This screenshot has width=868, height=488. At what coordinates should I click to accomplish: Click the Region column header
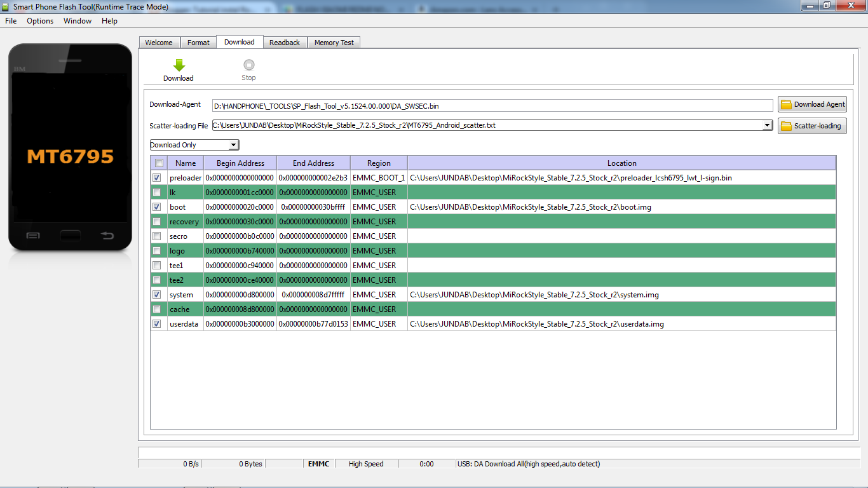(x=379, y=163)
